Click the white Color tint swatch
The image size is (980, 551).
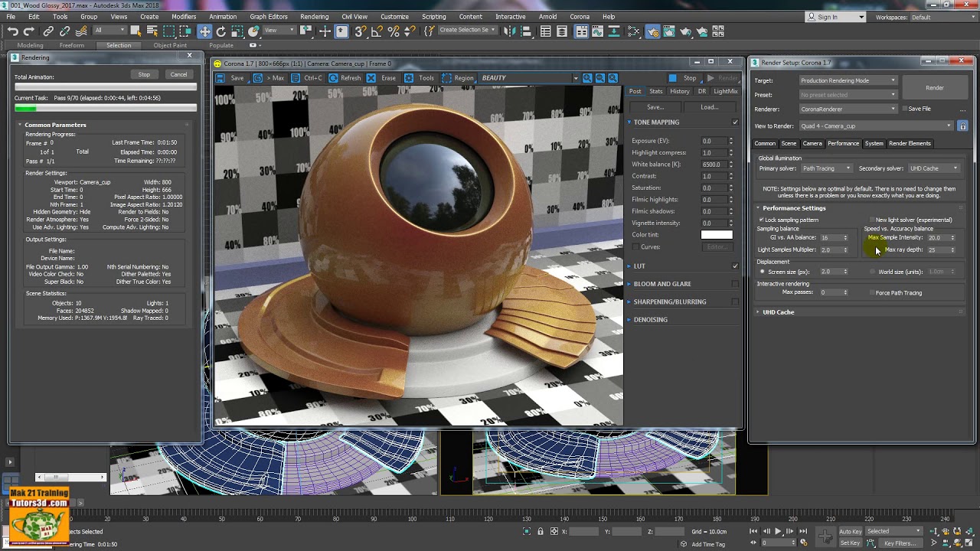[x=717, y=235]
